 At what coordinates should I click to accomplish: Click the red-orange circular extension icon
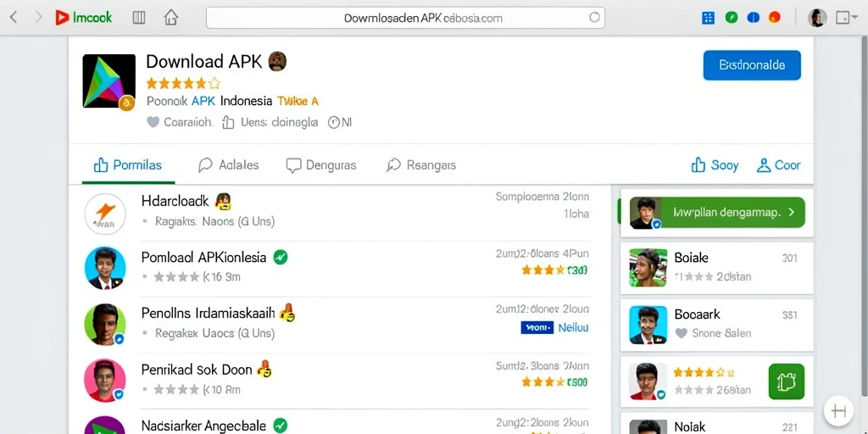tap(775, 18)
